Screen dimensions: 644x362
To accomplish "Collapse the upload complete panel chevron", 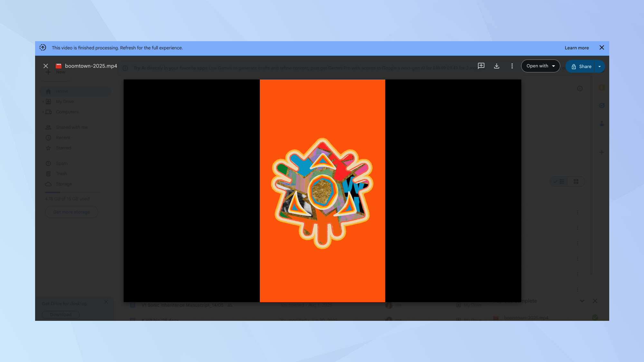I will click(x=582, y=301).
